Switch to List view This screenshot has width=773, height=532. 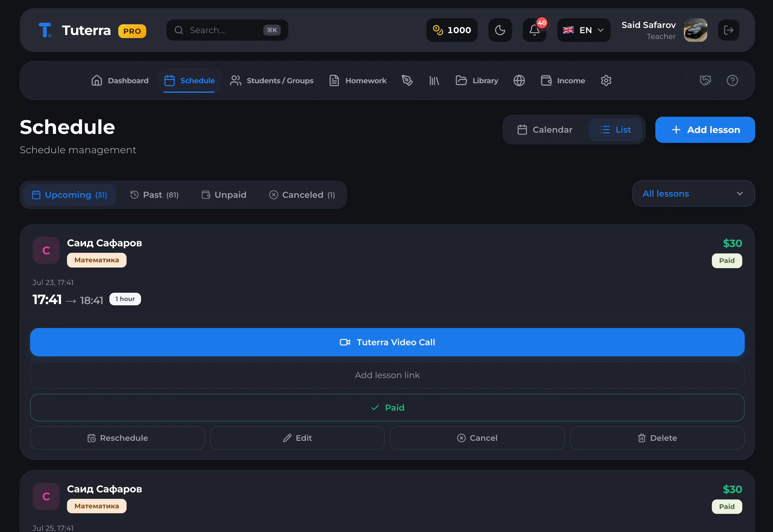(616, 130)
